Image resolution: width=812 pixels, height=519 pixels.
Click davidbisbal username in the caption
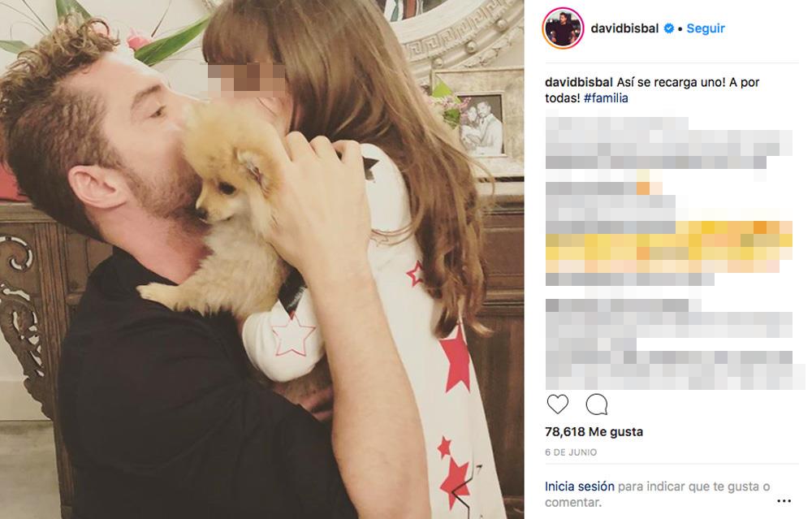coord(579,82)
